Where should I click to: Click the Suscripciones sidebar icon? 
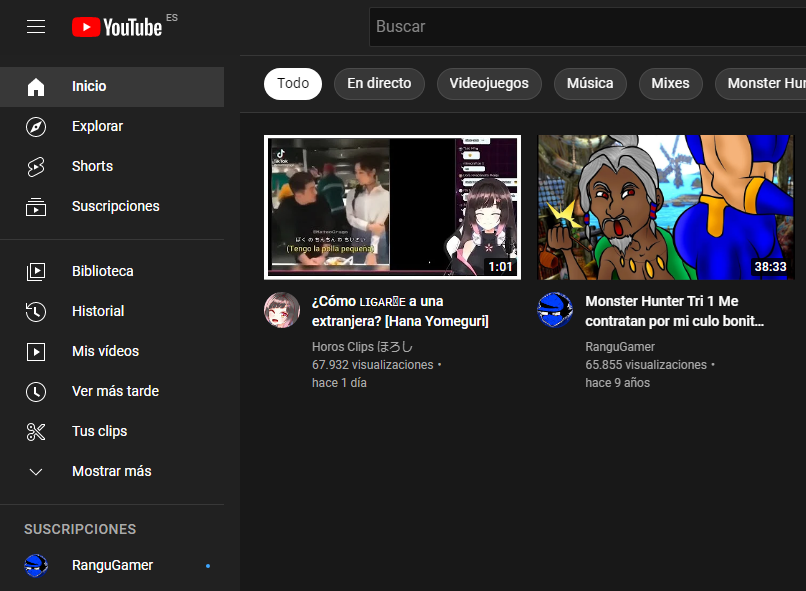click(36, 207)
